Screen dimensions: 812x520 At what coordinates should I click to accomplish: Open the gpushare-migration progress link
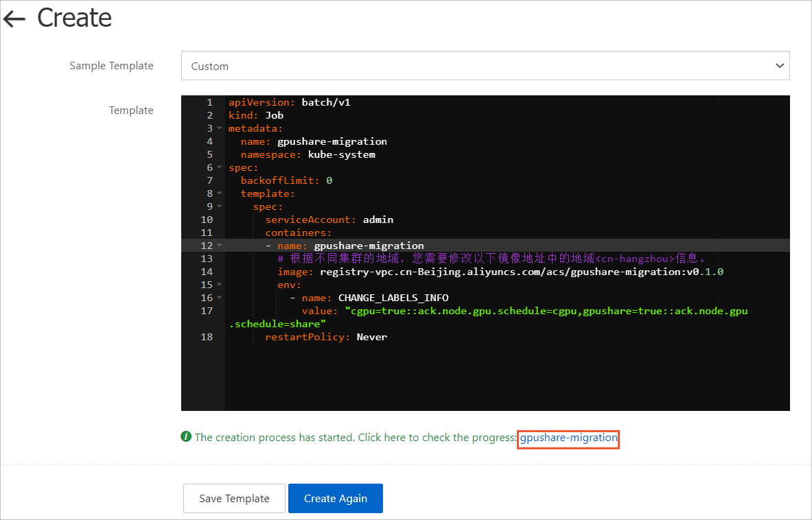coord(568,438)
